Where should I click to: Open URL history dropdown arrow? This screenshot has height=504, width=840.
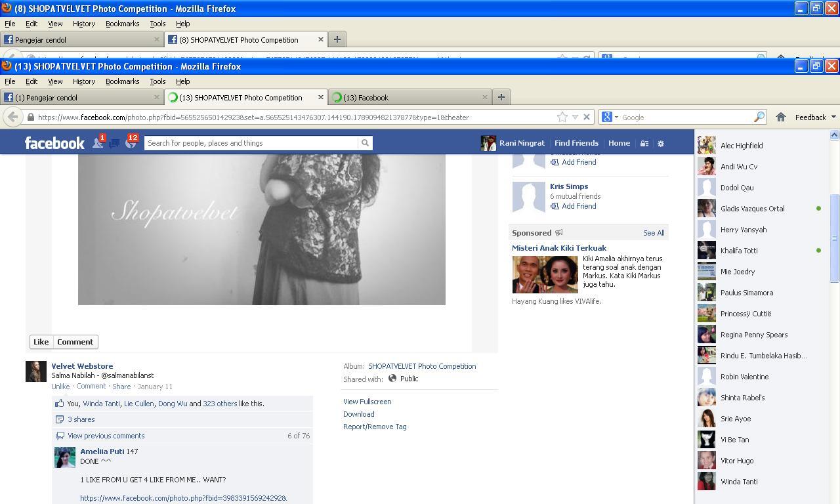coord(575,117)
